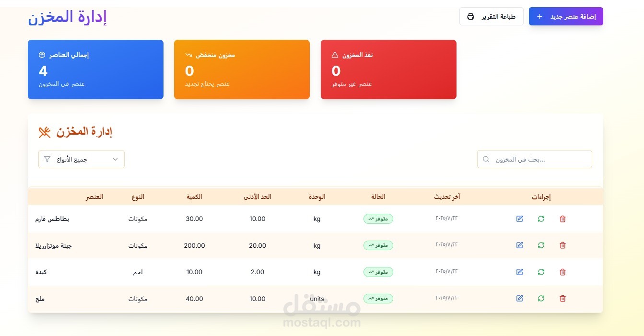Click the search magnifier icon
This screenshot has height=336, width=644.
(486, 159)
